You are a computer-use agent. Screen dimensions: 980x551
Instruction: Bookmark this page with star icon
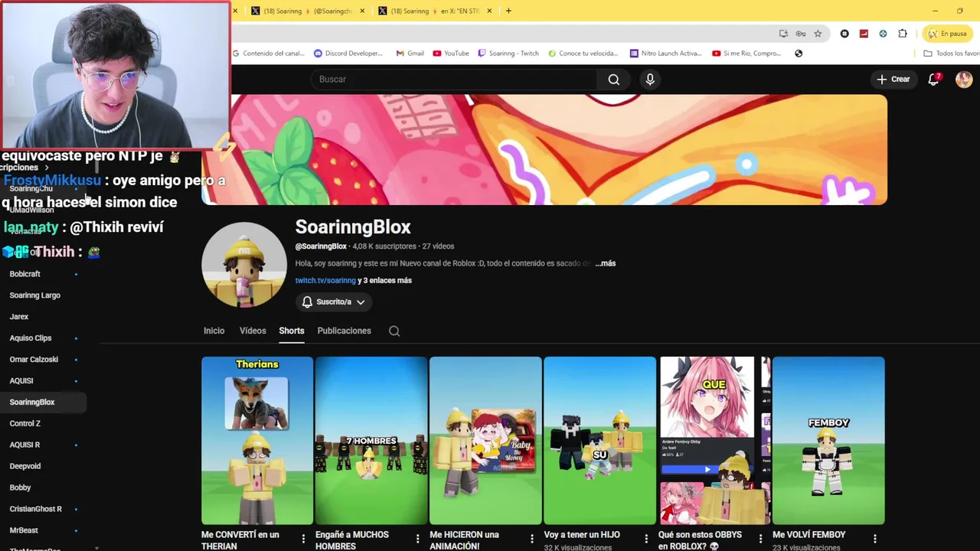[x=818, y=34]
